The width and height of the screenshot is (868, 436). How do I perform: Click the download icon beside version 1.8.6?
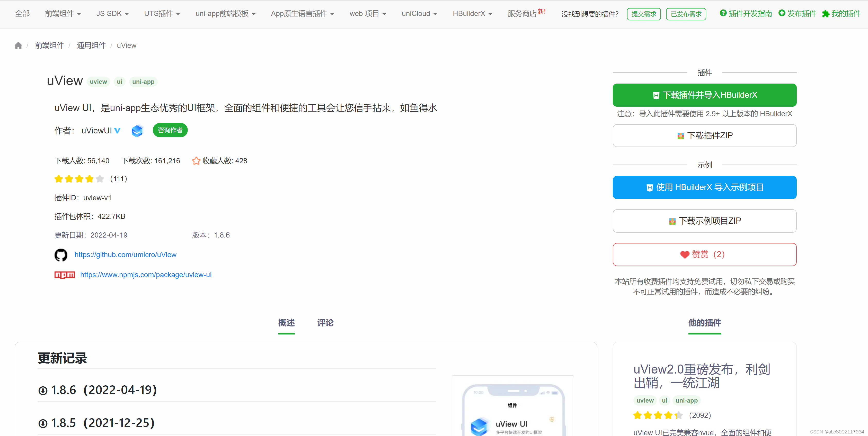43,390
